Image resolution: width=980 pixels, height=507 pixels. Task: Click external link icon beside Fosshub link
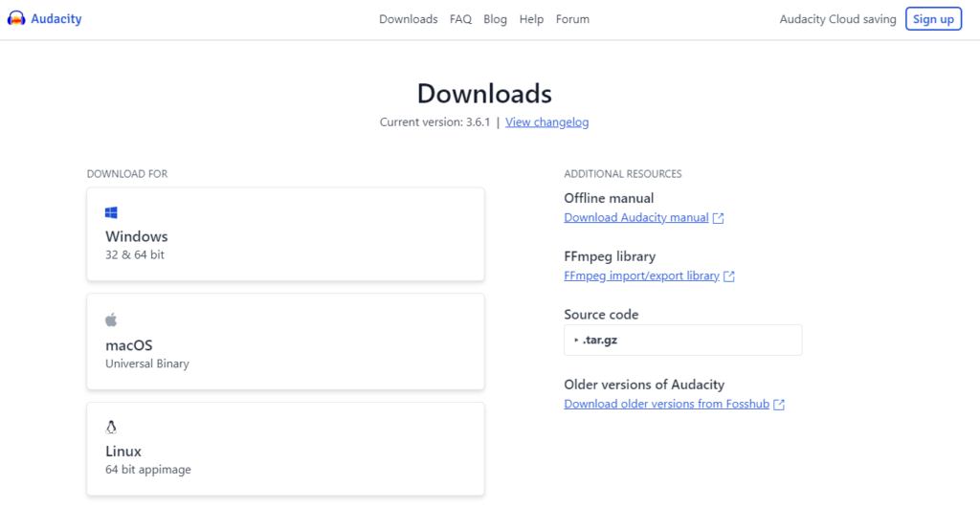click(779, 405)
